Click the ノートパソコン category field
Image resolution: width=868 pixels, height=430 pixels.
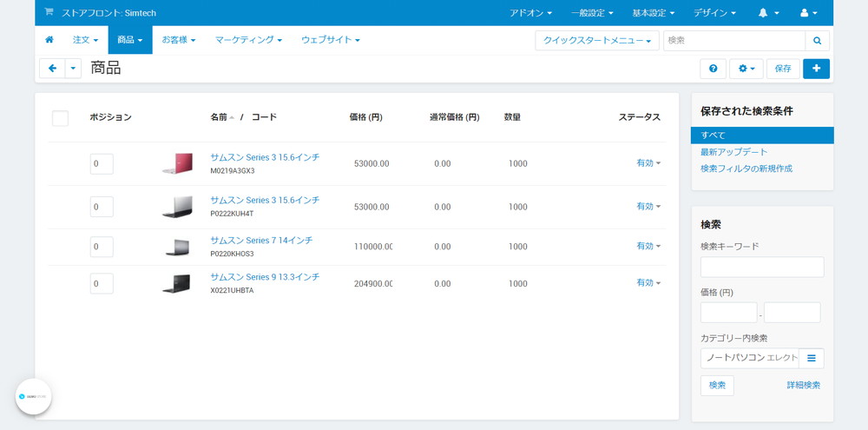(750, 358)
